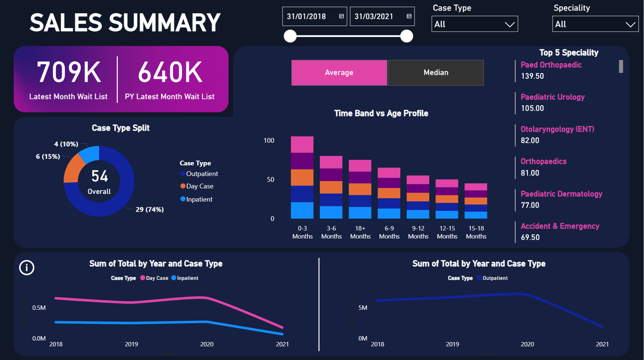This screenshot has width=644, height=360.
Task: Click the Day Case legend marker in donut legend
Action: (183, 186)
